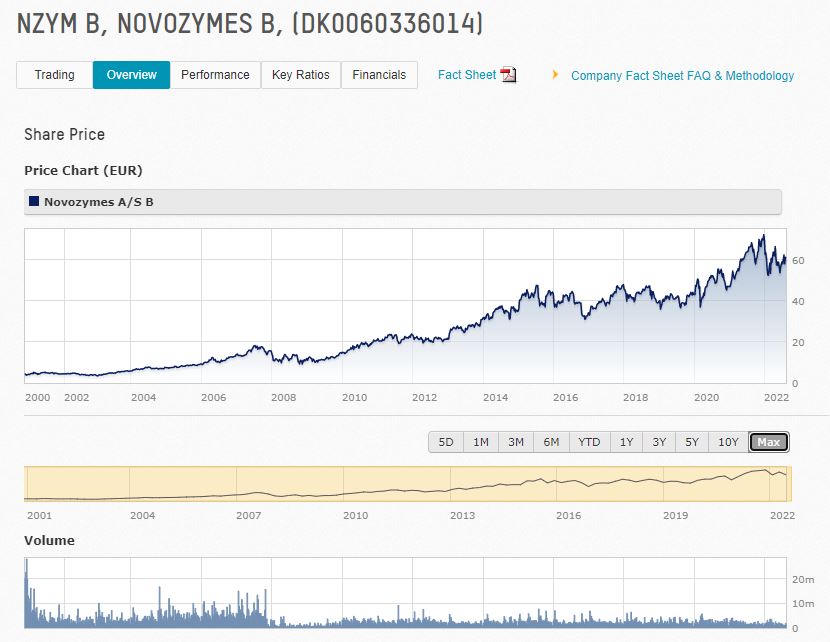830x642 pixels.
Task: Select the Max chart range
Action: (x=767, y=440)
